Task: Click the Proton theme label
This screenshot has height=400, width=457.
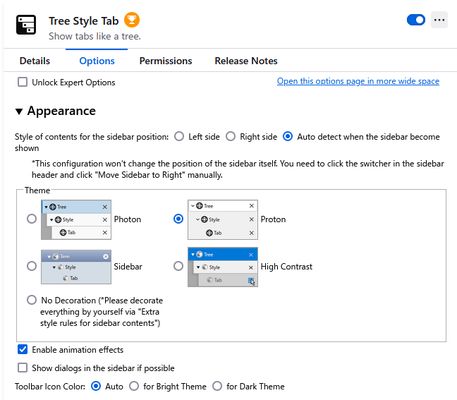Action: point(273,219)
